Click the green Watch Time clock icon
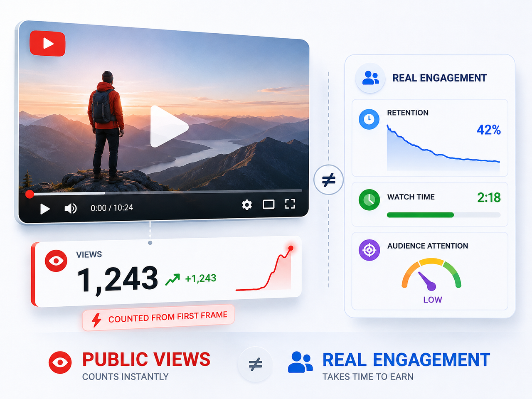This screenshot has height=399, width=532. tap(369, 200)
